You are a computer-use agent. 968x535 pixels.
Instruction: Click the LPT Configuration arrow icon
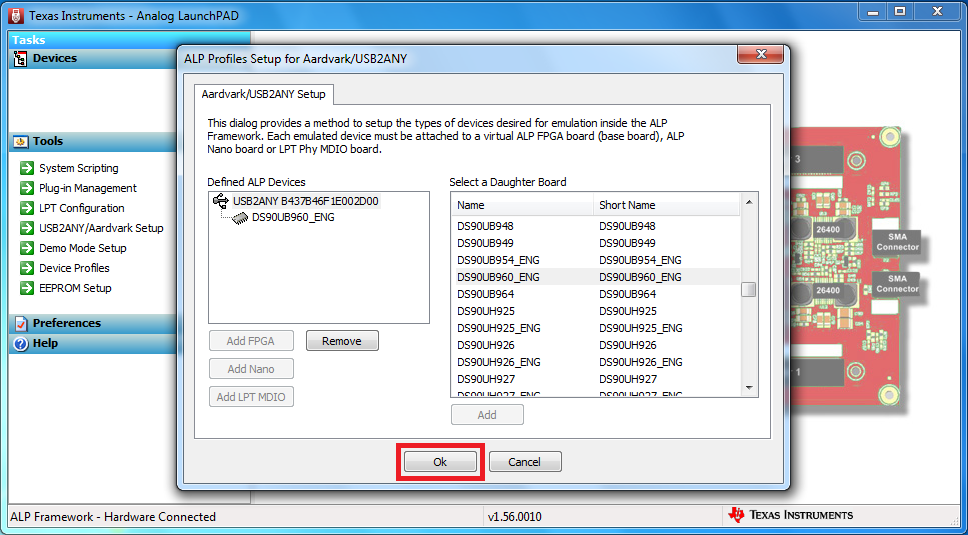(27, 208)
